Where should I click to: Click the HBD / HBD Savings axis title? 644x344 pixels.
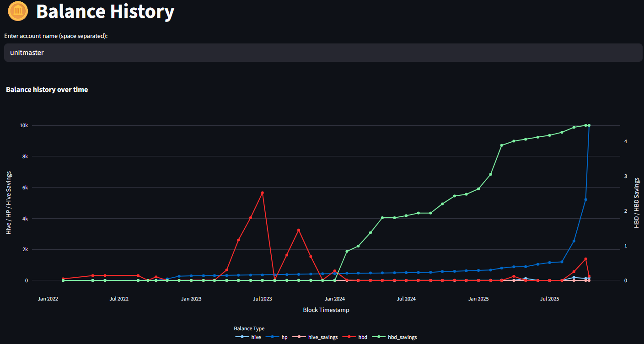point(636,203)
